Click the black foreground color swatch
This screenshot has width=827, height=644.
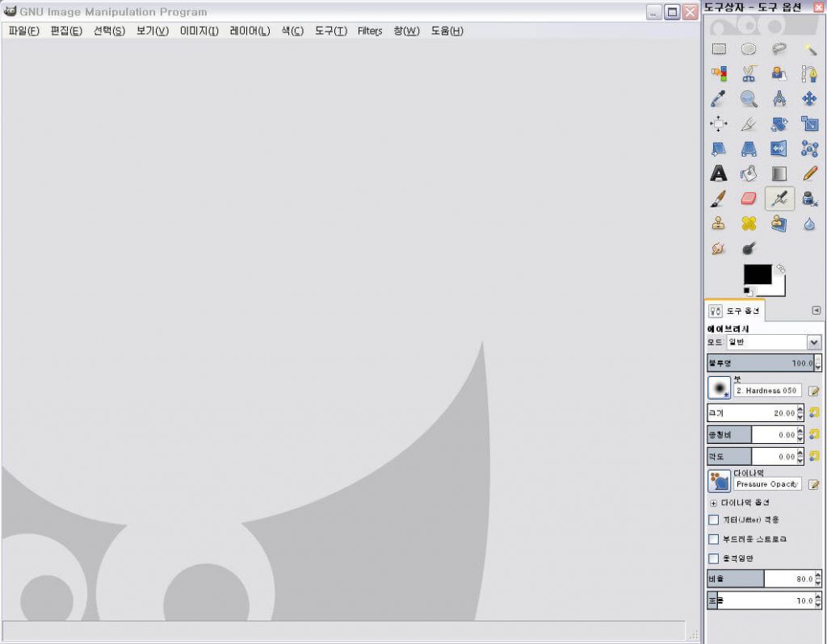[x=757, y=274]
